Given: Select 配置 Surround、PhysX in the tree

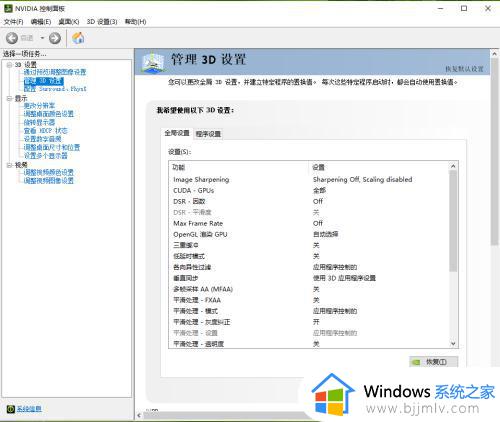Looking at the screenshot, I should [x=55, y=89].
